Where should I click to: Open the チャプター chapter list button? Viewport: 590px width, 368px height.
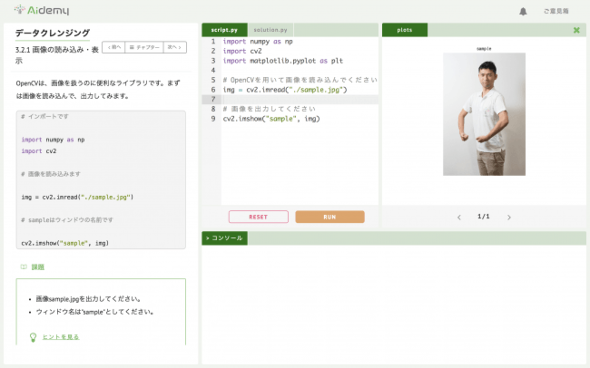point(144,47)
